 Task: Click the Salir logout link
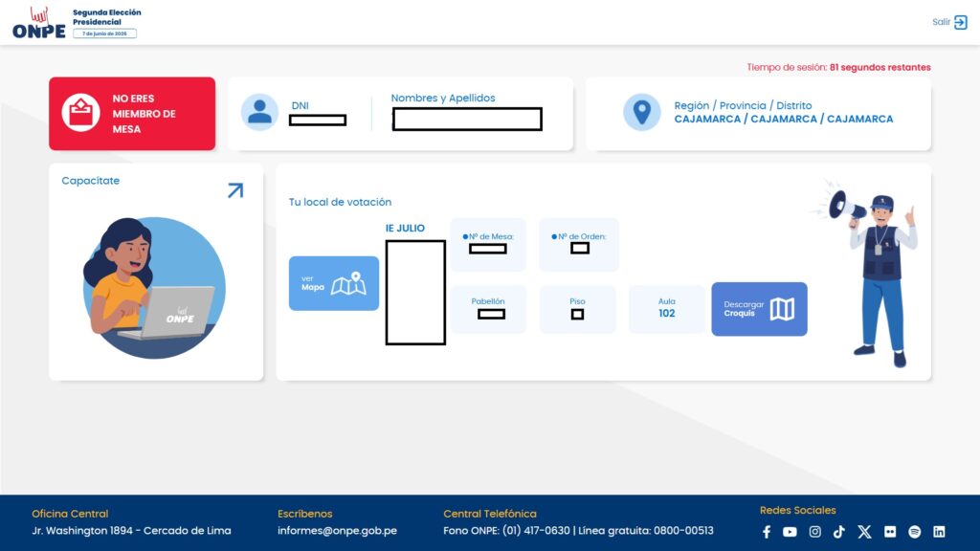[x=949, y=23]
